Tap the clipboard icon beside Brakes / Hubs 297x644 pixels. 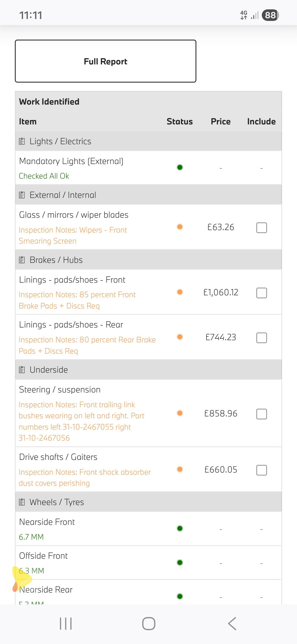[x=22, y=260]
